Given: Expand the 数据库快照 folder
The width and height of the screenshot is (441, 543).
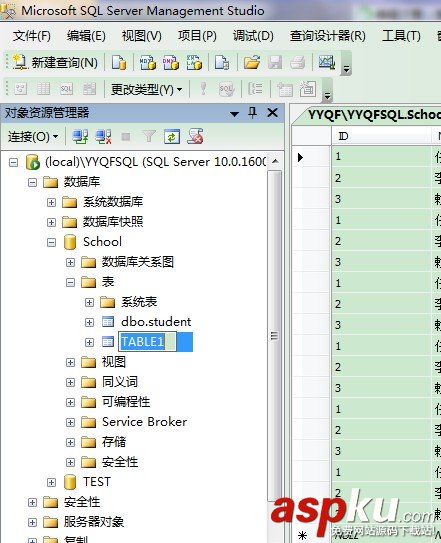Looking at the screenshot, I should click(x=51, y=222).
